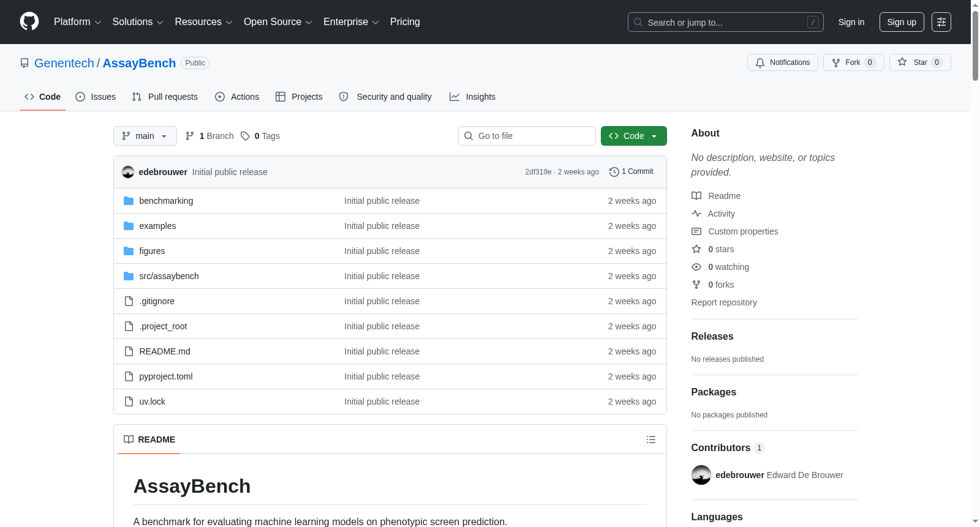This screenshot has height=527, width=980.
Task: Click the fork icon next to 0 forks
Action: tap(696, 285)
